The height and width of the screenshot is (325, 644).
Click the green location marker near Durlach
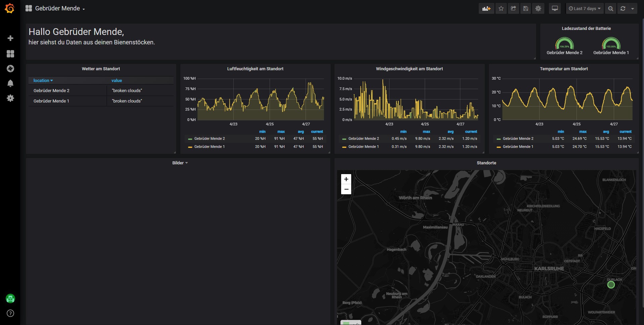coord(611,285)
